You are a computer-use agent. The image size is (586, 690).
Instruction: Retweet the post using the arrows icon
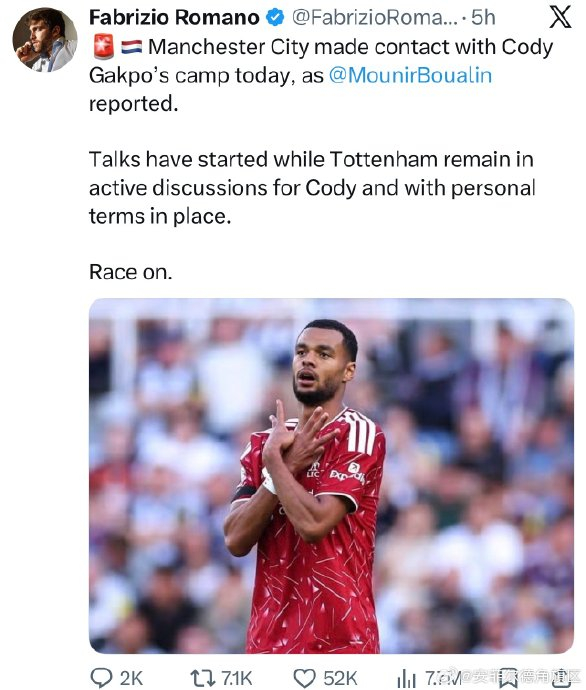pos(202,678)
